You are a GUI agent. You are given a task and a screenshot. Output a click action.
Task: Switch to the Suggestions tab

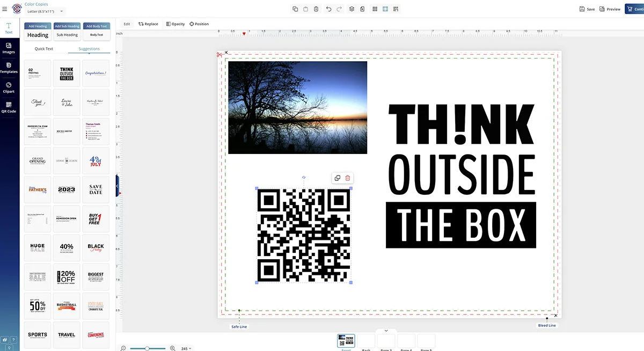[x=89, y=49]
